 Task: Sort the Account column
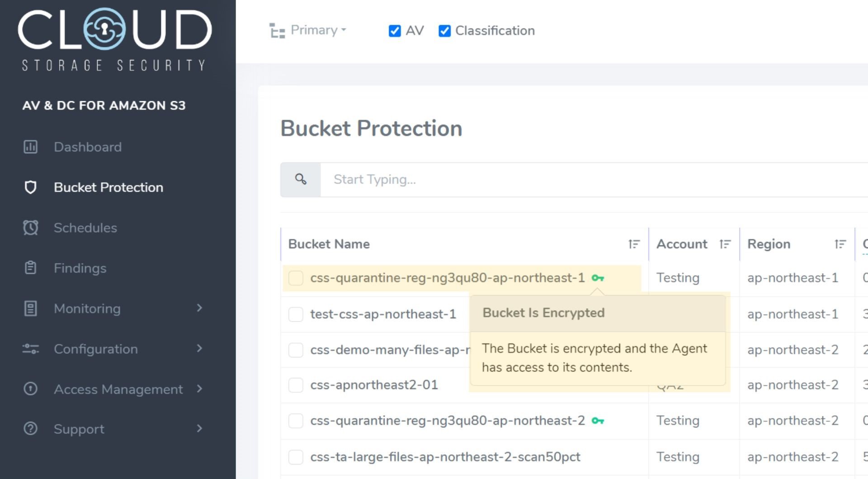coord(725,244)
